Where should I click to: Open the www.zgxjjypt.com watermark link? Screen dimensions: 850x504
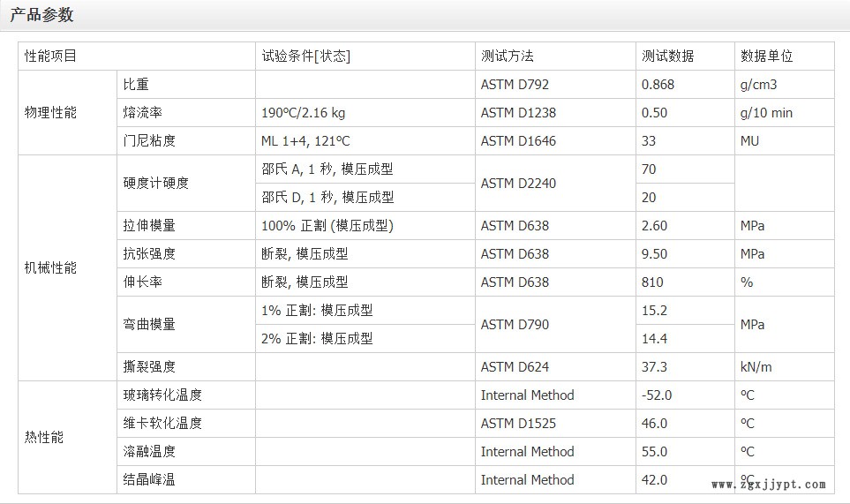(x=768, y=485)
